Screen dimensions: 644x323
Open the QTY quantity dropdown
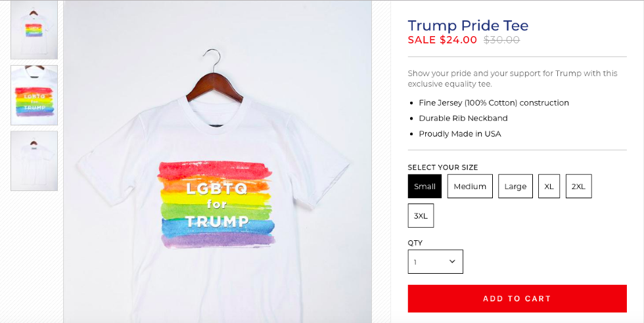pos(435,261)
